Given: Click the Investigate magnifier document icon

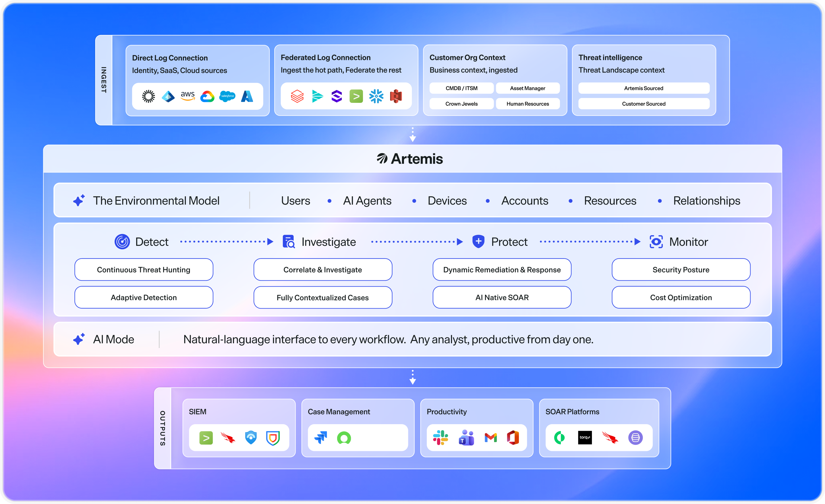Looking at the screenshot, I should tap(289, 241).
